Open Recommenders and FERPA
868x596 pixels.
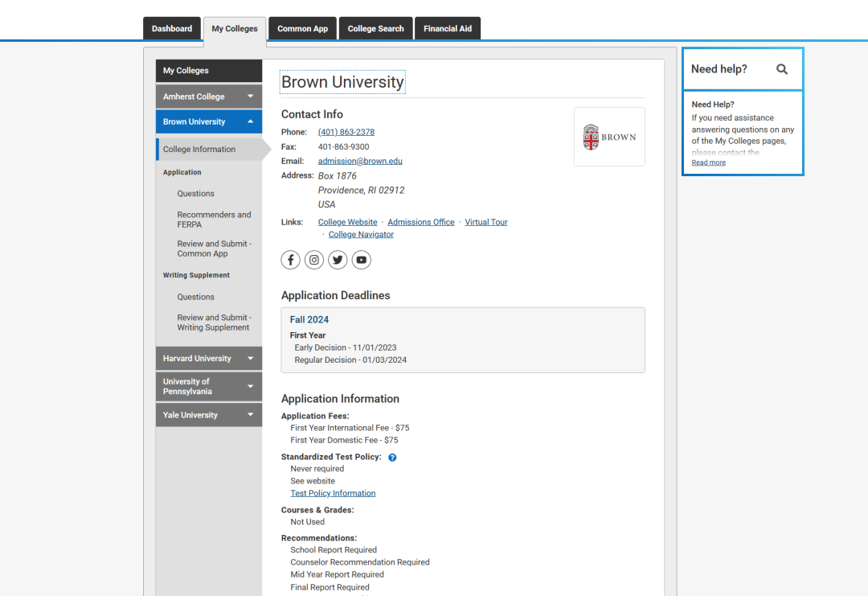pos(214,220)
